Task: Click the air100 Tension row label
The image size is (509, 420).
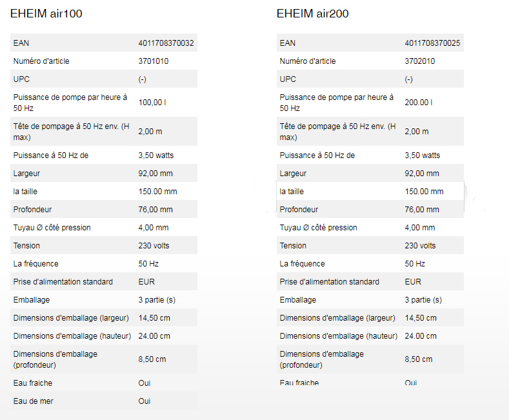Action: pos(26,246)
